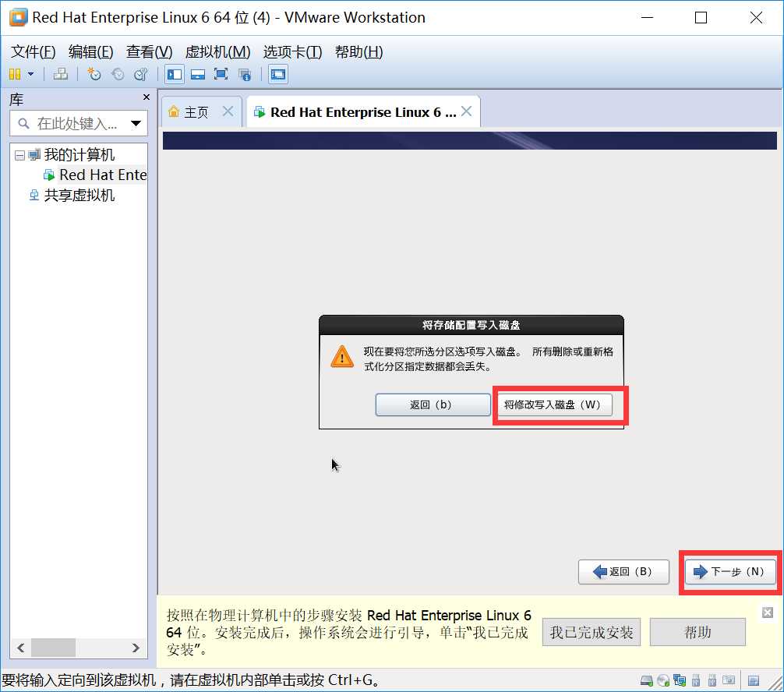Click the Ctrl+G input hint status text
This screenshot has width=784, height=692.
tap(190, 680)
